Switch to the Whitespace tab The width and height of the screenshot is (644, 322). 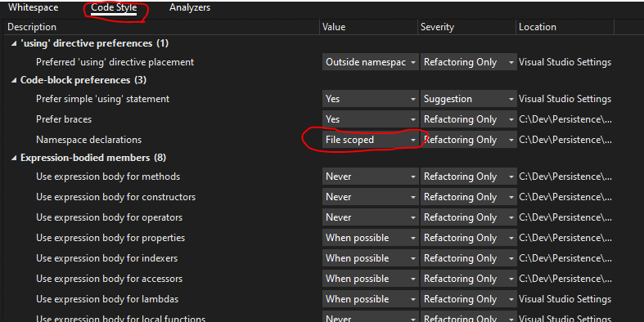(x=34, y=7)
